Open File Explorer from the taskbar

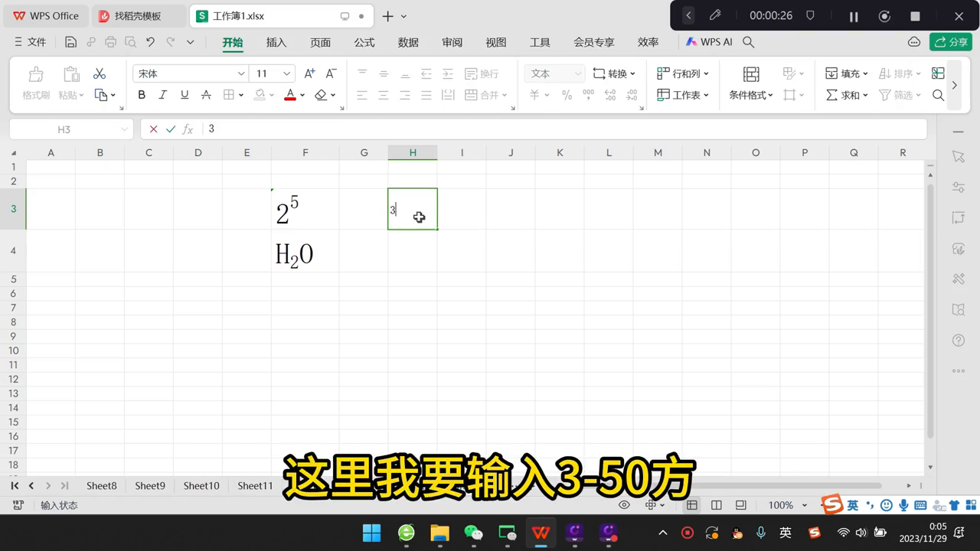[x=439, y=533]
